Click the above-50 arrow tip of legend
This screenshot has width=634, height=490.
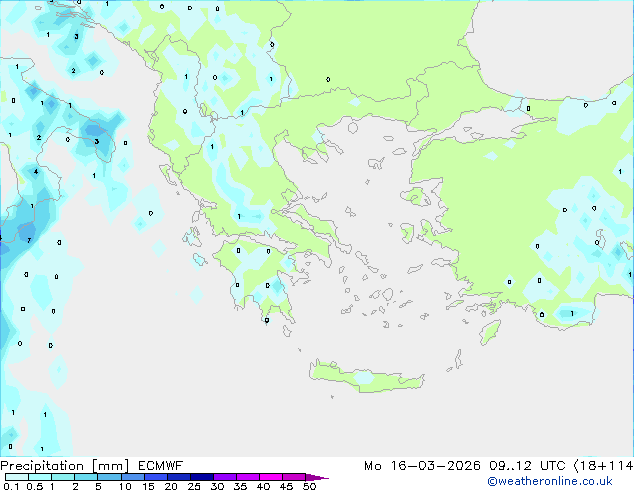[x=317, y=477]
